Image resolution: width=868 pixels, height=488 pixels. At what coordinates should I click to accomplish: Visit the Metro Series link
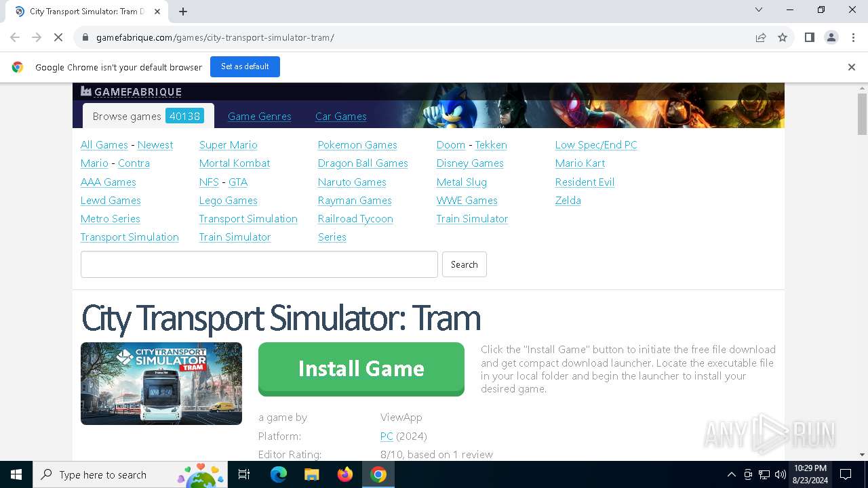point(111,219)
